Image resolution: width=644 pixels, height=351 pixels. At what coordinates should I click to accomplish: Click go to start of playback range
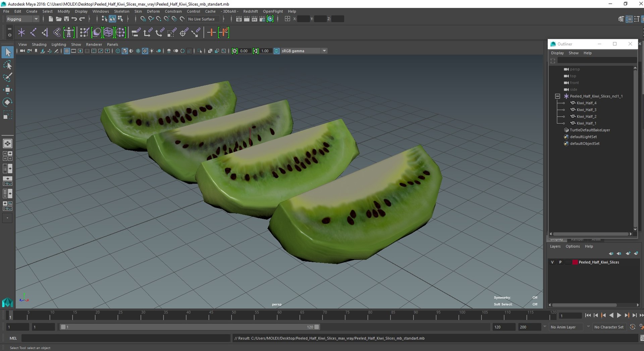pos(588,315)
